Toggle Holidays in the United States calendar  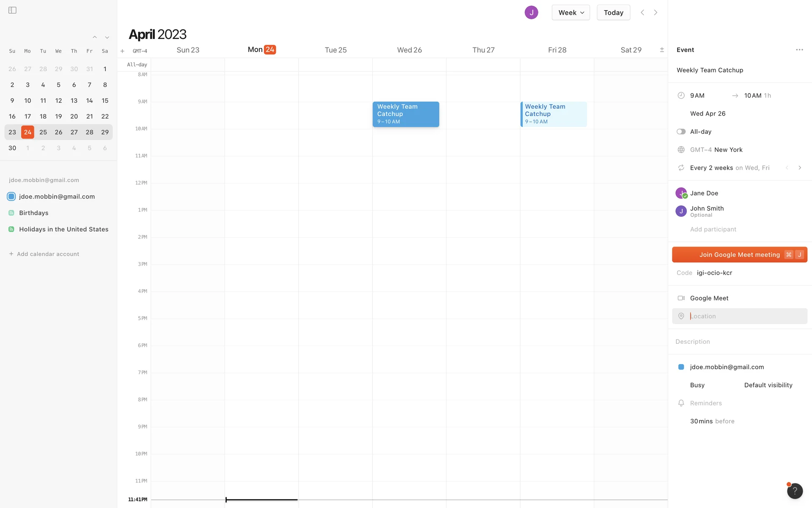coord(11,229)
